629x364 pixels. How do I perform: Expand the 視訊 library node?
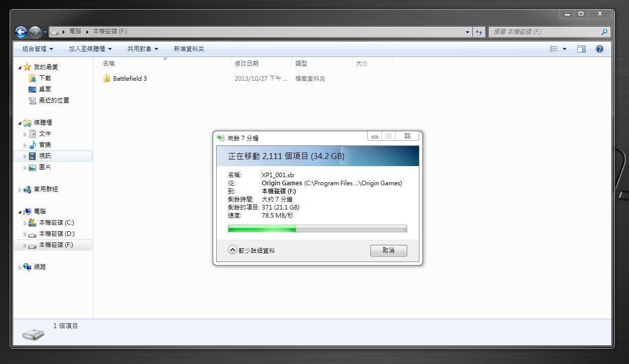pyautogui.click(x=25, y=157)
